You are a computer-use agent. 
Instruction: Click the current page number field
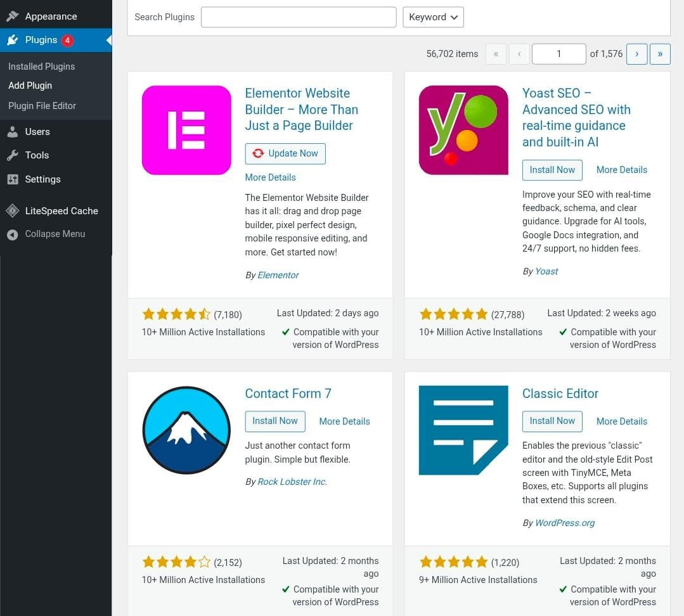[x=558, y=54]
